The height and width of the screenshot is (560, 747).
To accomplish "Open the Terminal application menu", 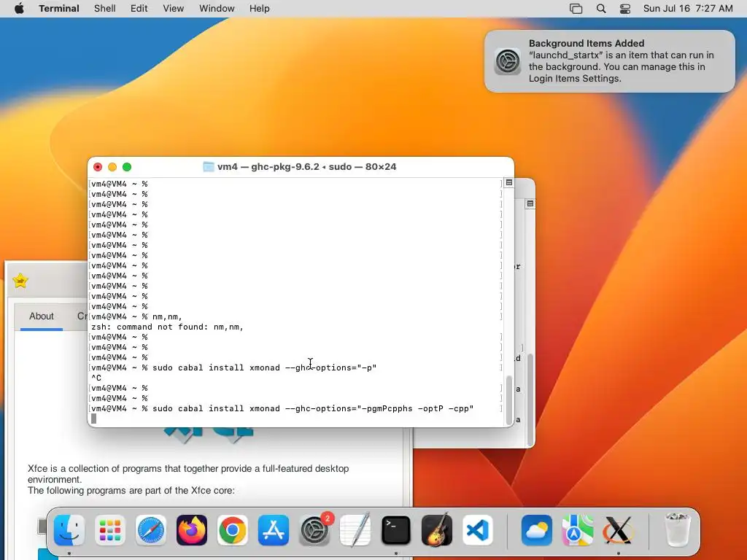I will [59, 9].
